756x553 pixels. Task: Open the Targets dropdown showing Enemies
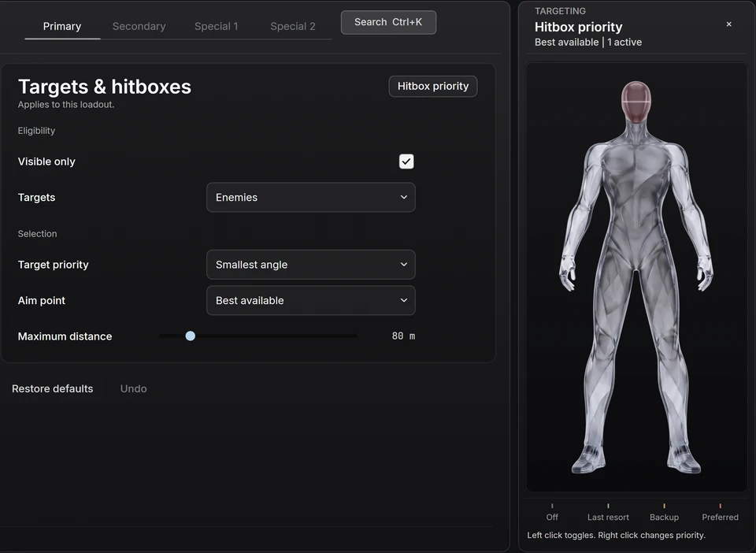pyautogui.click(x=310, y=197)
